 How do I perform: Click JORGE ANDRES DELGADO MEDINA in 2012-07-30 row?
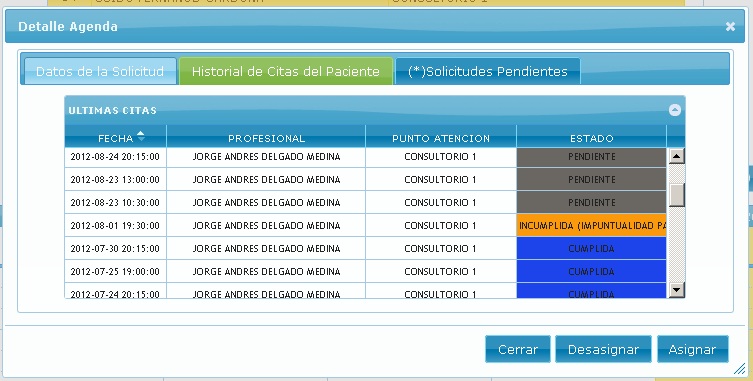tap(267, 249)
